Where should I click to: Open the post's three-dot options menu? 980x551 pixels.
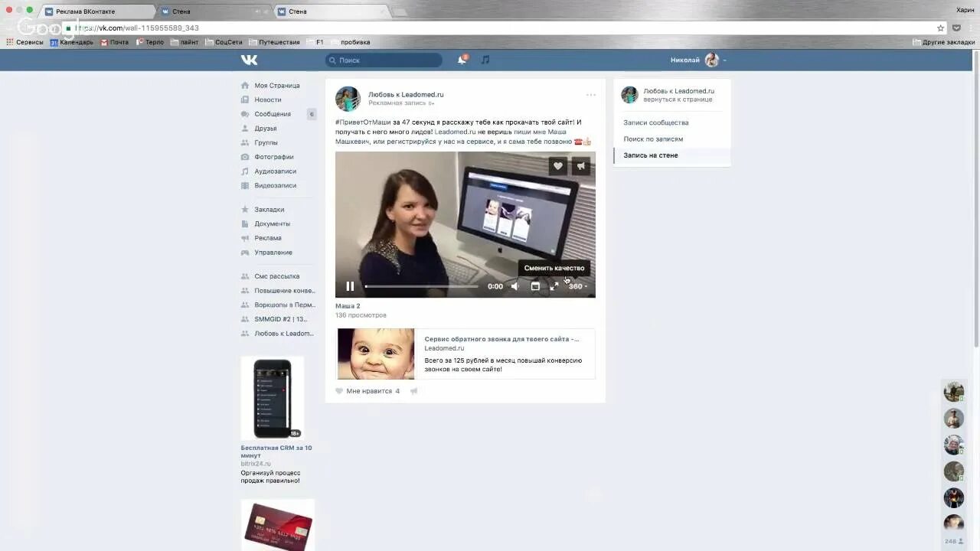pyautogui.click(x=591, y=95)
